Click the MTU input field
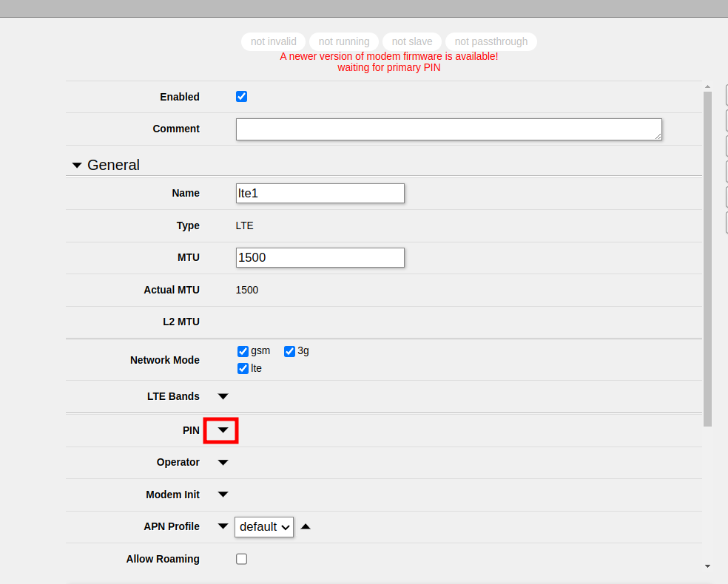This screenshot has width=728, height=584. point(320,257)
